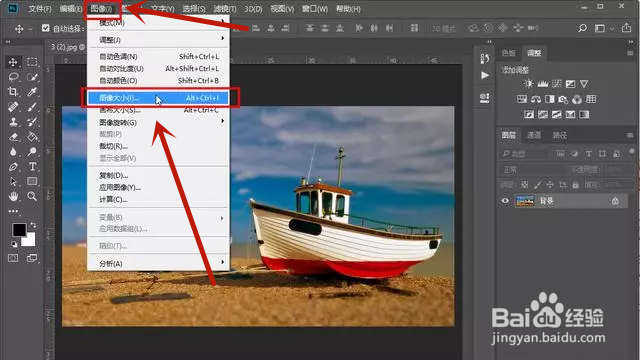Click the foreground color swatch
The image size is (640, 360).
(19, 230)
